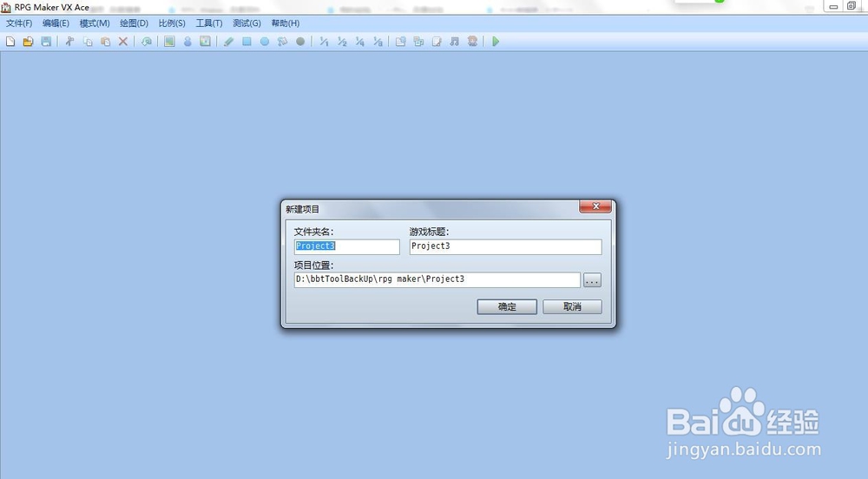Click the 取消 button in dialog
The height and width of the screenshot is (479, 868).
[572, 306]
